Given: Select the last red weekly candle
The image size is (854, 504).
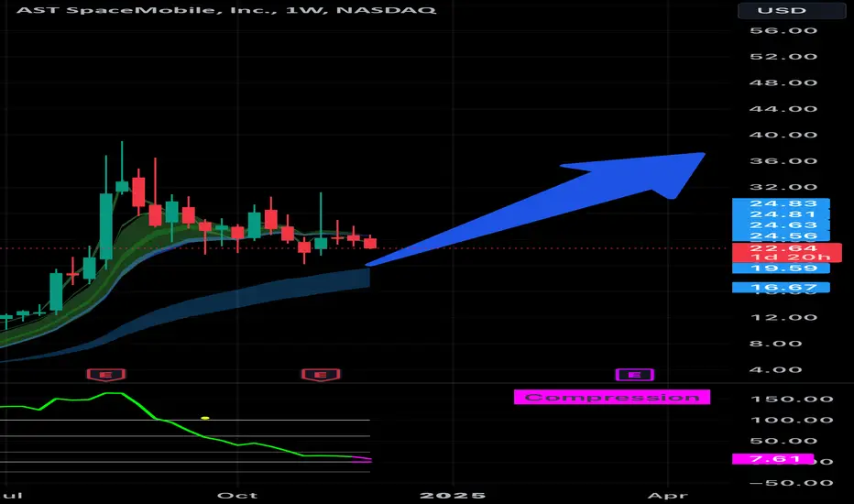Looking at the screenshot, I should click(x=370, y=243).
